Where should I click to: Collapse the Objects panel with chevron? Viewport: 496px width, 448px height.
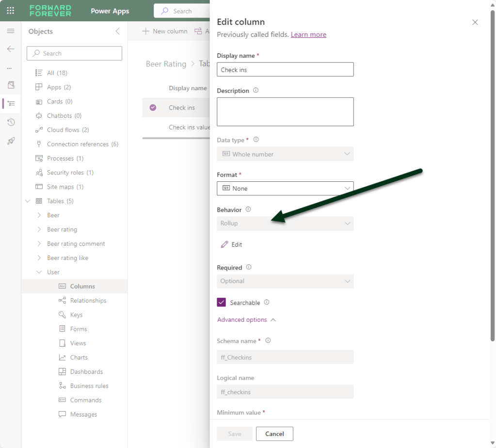(x=117, y=32)
